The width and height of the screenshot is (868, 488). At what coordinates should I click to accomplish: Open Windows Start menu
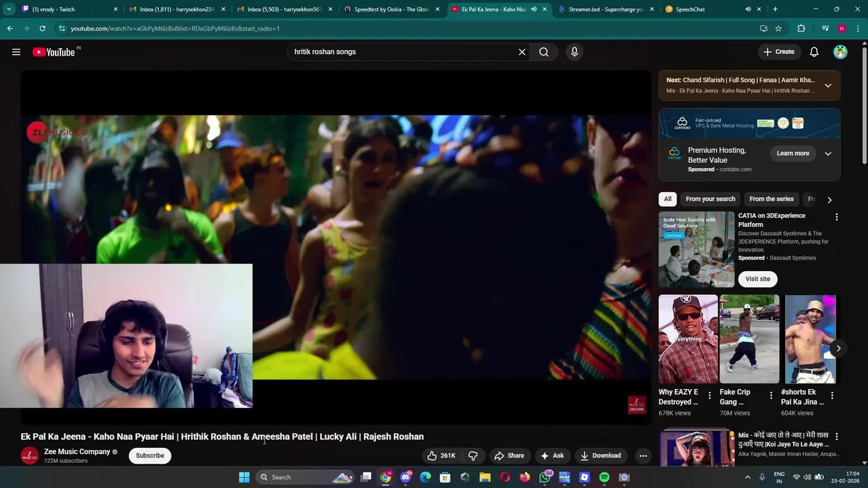(x=244, y=477)
